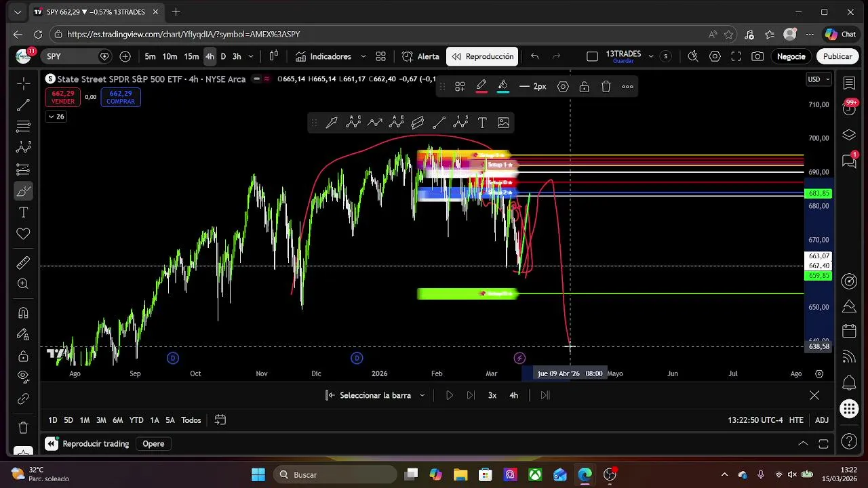Click the Negocie button
This screenshot has height=488, width=868.
pyautogui.click(x=791, y=56)
